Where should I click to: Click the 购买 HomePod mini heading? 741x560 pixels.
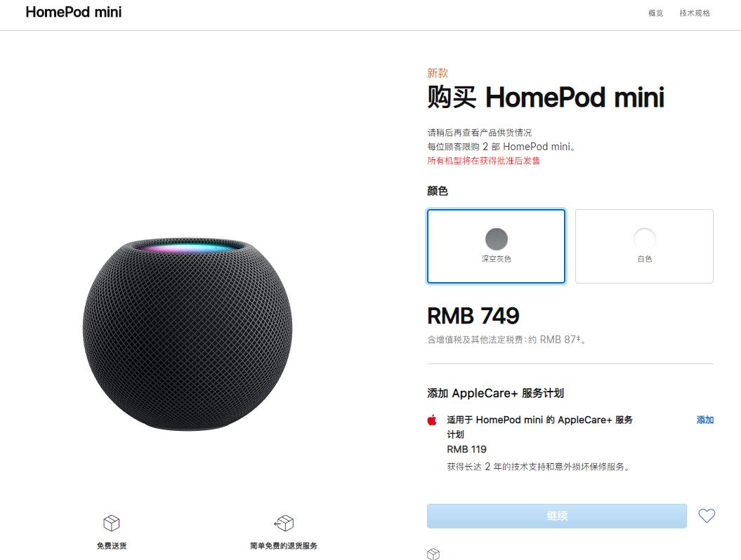coord(546,98)
